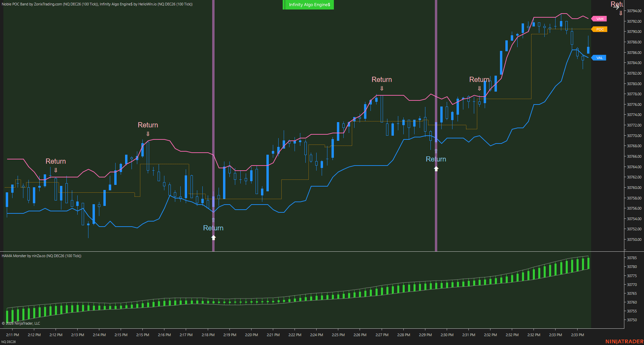Click the white up arrow near 2:18 PM
Image resolution: width=644 pixels, height=345 pixels.
pyautogui.click(x=214, y=237)
